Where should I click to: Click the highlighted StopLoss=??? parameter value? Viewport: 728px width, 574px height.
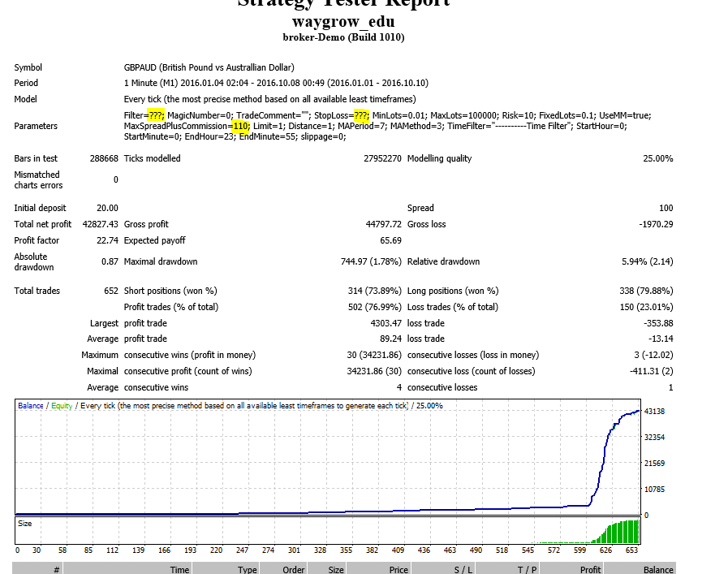coord(361,116)
